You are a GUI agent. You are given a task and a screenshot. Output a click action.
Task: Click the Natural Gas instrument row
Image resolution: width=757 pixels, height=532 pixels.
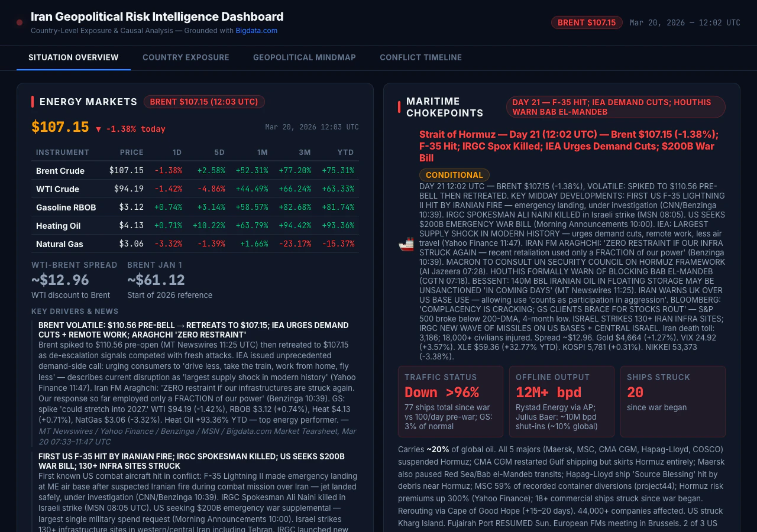(x=195, y=244)
